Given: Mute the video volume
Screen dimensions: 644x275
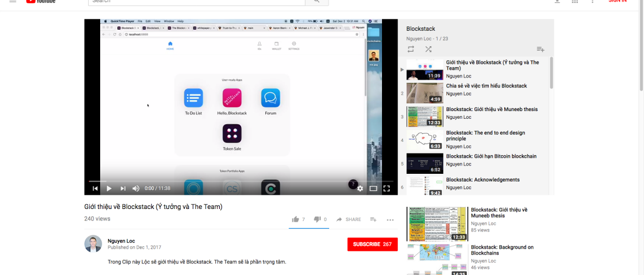Looking at the screenshot, I should coord(136,188).
